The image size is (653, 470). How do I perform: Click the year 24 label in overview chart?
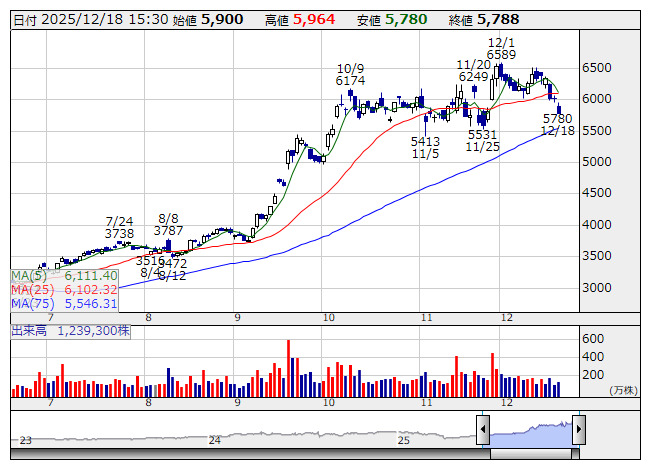point(214,440)
